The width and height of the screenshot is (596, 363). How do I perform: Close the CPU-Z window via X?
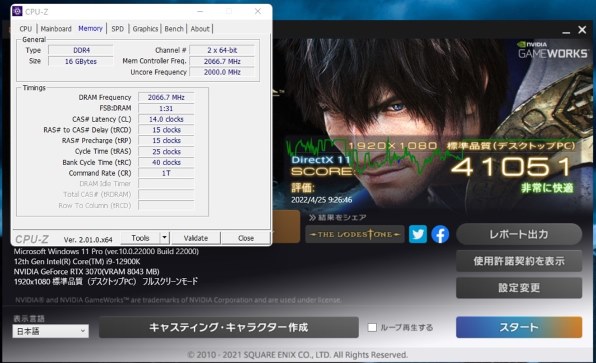pos(258,11)
